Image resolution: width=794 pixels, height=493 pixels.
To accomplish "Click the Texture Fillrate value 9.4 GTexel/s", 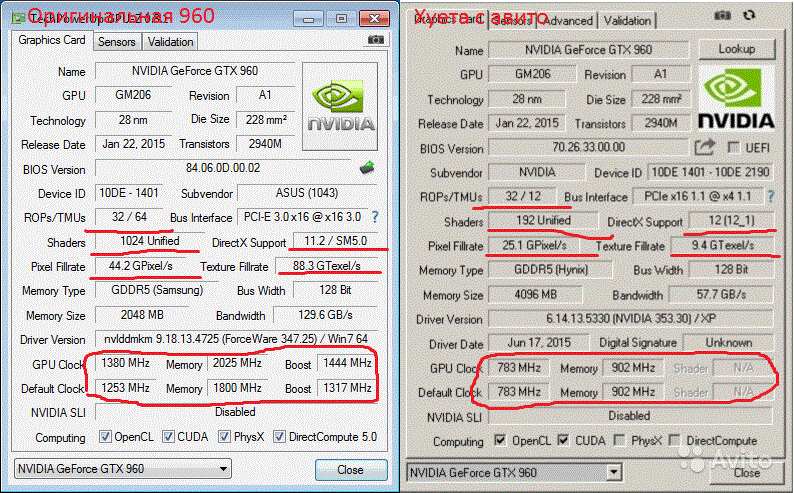I will 723,245.
